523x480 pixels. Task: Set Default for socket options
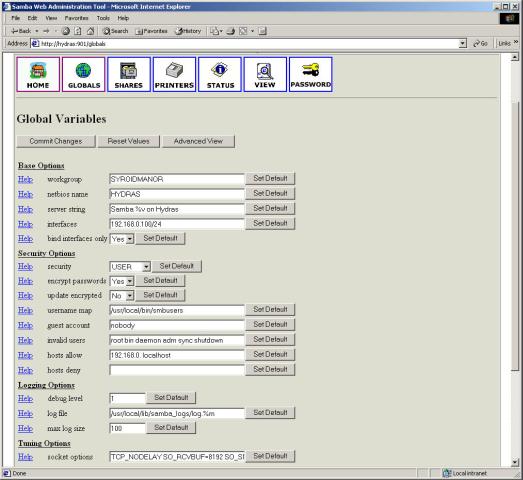click(x=270, y=456)
